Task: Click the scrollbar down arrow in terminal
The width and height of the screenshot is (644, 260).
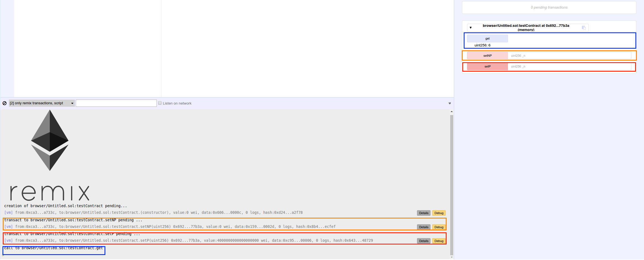Action: click(452, 257)
